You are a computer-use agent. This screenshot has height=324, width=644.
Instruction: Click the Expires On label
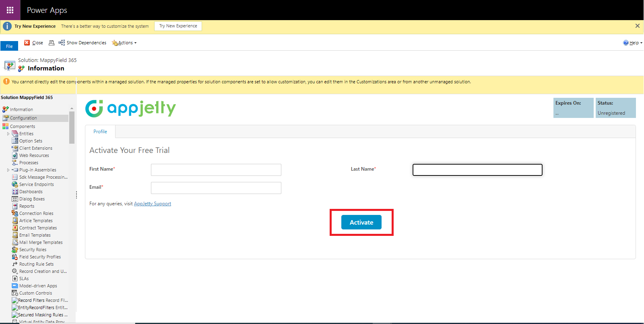[568, 103]
